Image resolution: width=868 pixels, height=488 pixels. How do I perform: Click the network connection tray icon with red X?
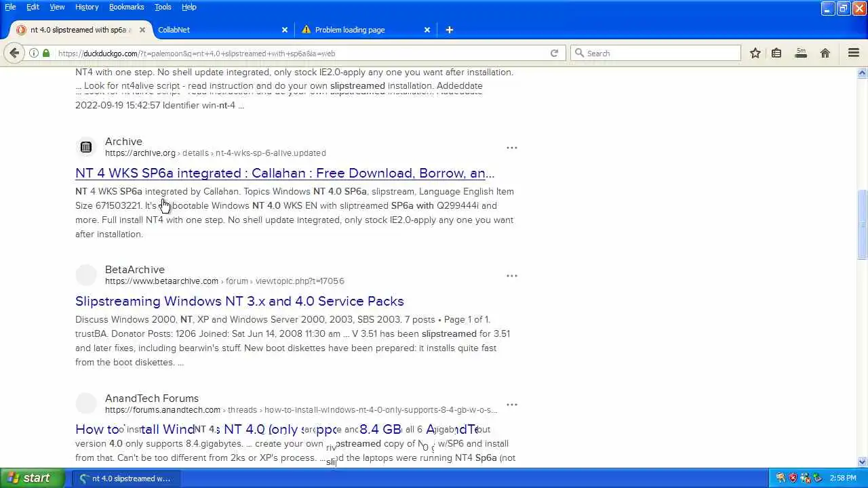click(805, 478)
